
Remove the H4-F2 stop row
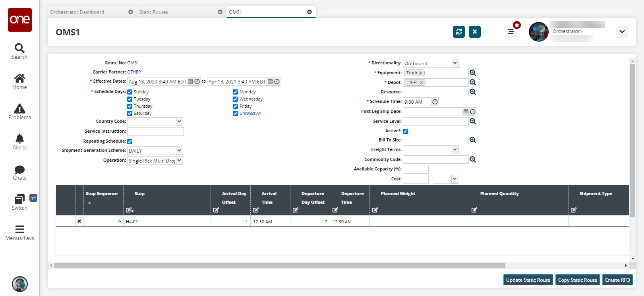79,221
